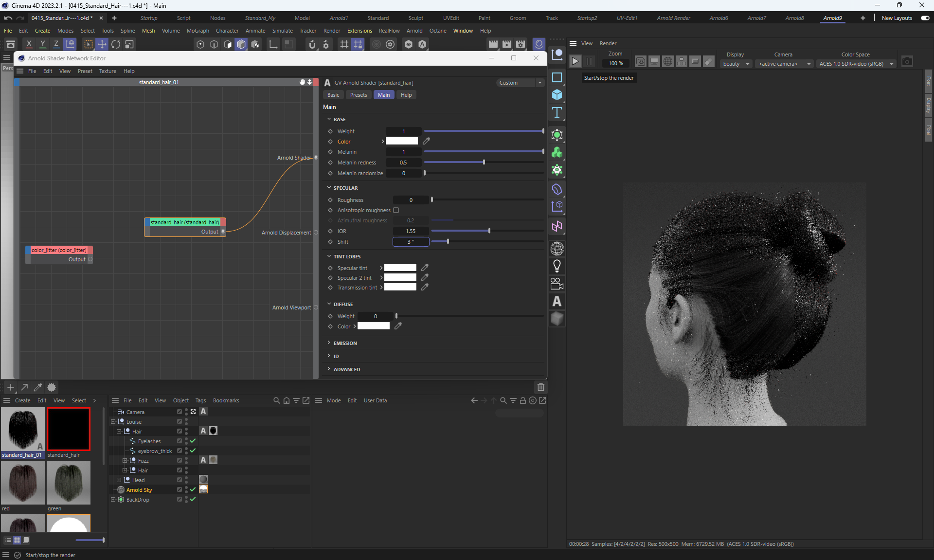
Task: Click the render play button in IPR
Action: click(575, 61)
